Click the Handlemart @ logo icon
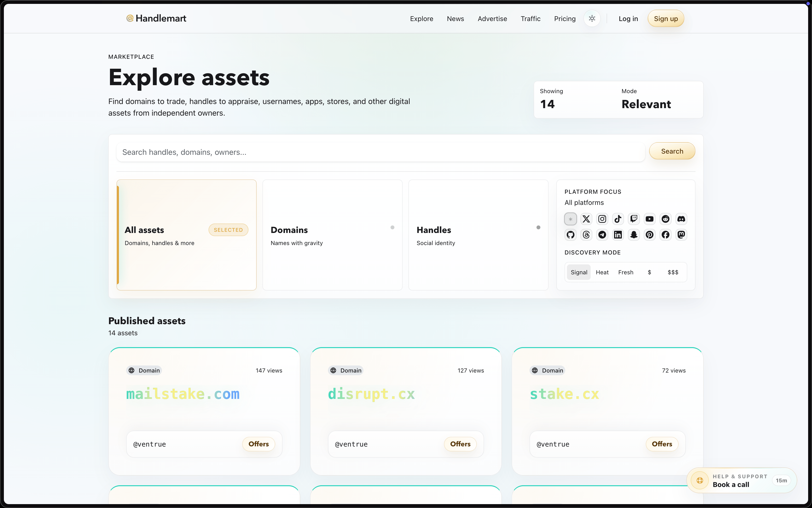 coord(130,18)
